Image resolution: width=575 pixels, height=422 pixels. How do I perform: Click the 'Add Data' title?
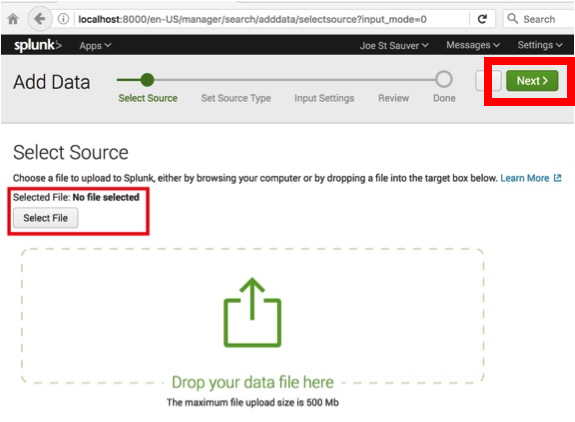point(52,82)
